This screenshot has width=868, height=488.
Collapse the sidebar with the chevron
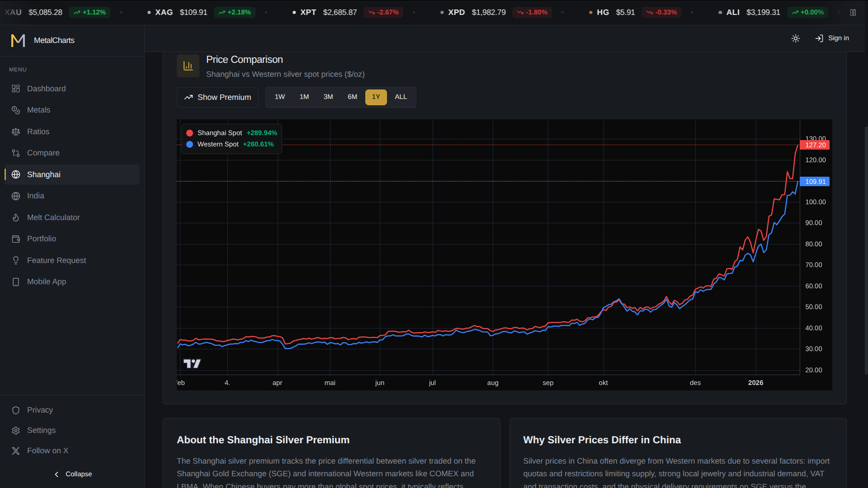pyautogui.click(x=57, y=474)
